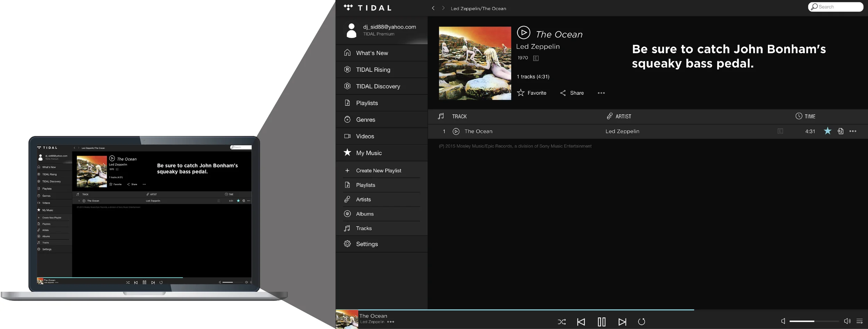Play The Ocean via header play icon
This screenshot has height=329, width=868.
523,32
